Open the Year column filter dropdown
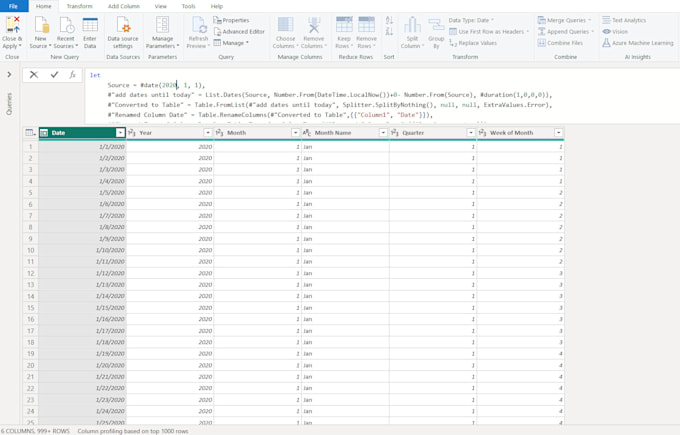 pyautogui.click(x=208, y=133)
